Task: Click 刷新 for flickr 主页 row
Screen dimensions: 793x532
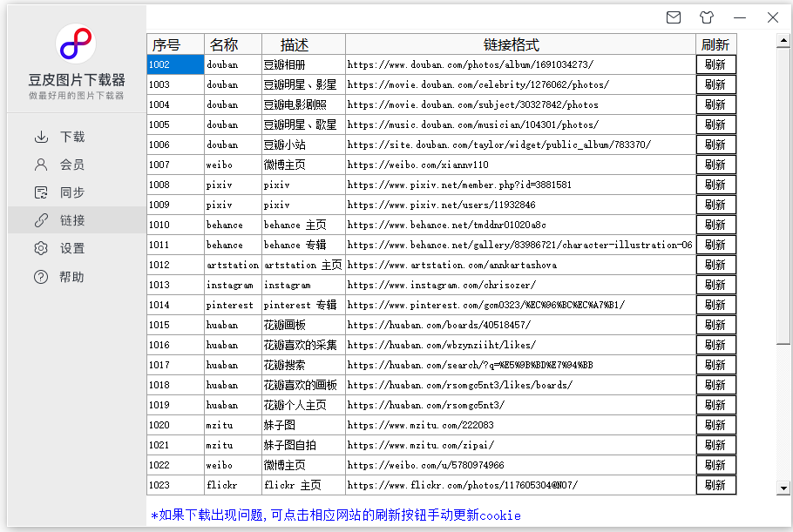Action: point(715,485)
